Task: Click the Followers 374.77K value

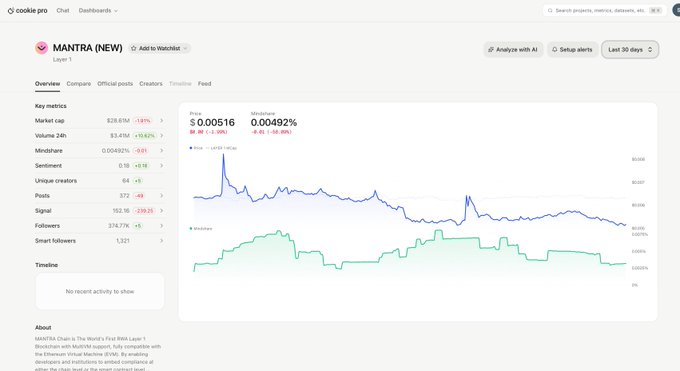Action: [x=119, y=226]
